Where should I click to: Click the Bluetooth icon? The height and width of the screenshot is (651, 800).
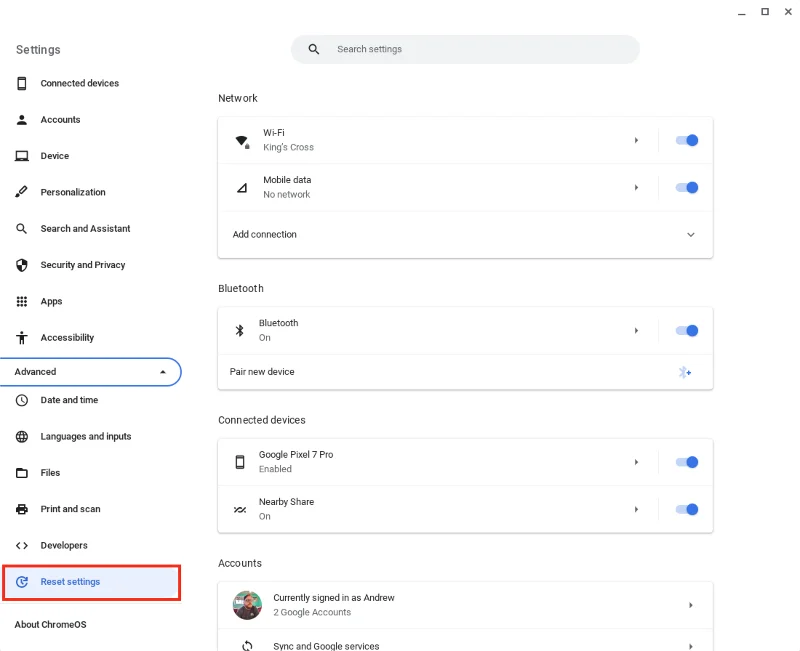(x=239, y=329)
